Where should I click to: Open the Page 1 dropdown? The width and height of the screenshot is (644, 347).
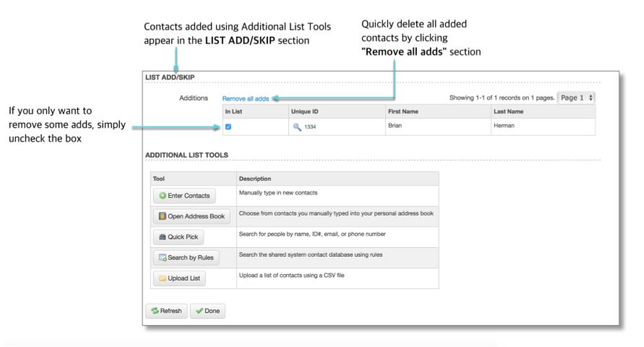coord(576,98)
